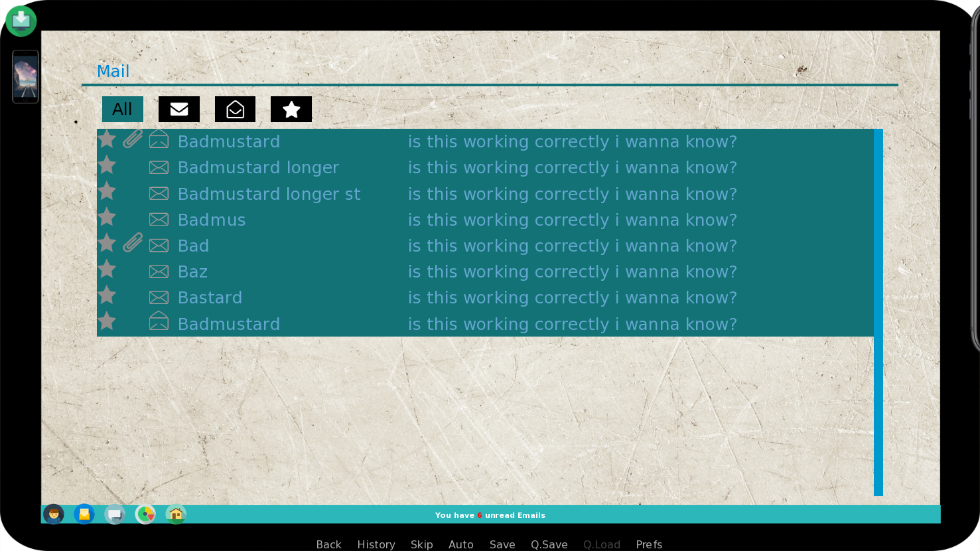
Task: Click the open envelope on the attachment-free Badmustard row
Action: (159, 321)
